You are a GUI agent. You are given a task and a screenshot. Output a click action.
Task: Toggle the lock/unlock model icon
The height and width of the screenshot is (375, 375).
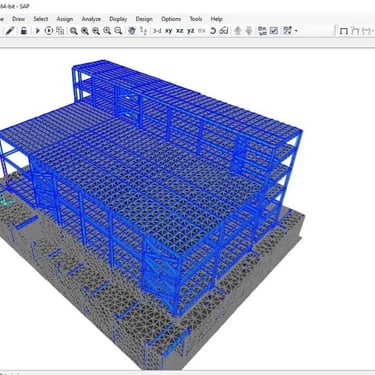coord(24,31)
